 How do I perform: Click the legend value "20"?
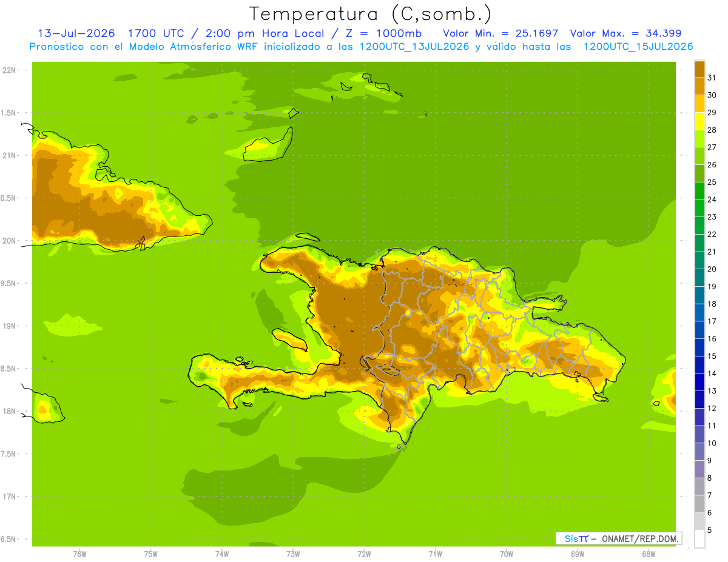coord(712,269)
